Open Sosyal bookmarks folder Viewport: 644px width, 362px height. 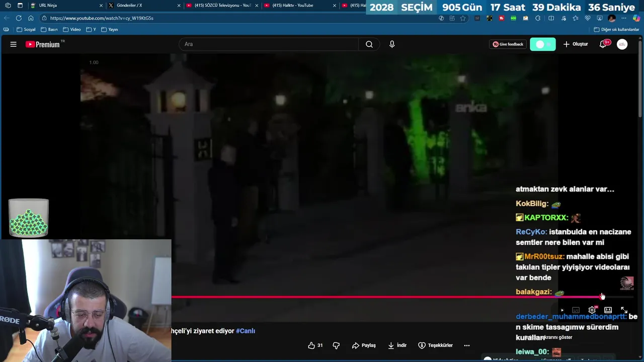coord(26,30)
